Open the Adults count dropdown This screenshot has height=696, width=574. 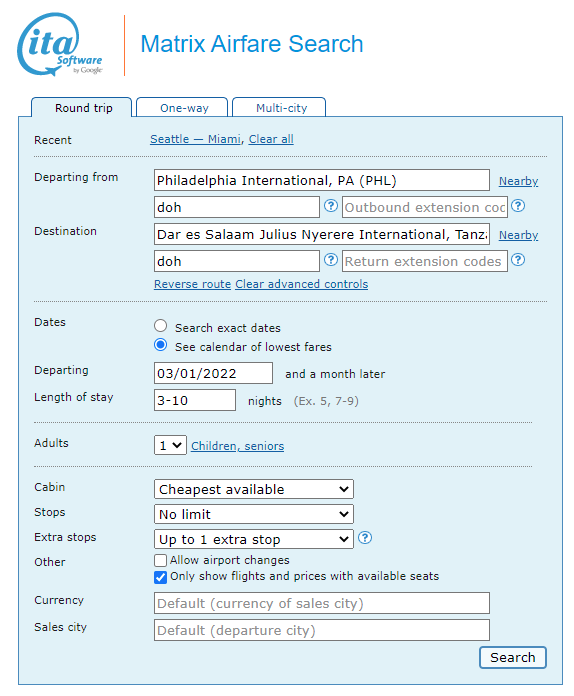170,445
